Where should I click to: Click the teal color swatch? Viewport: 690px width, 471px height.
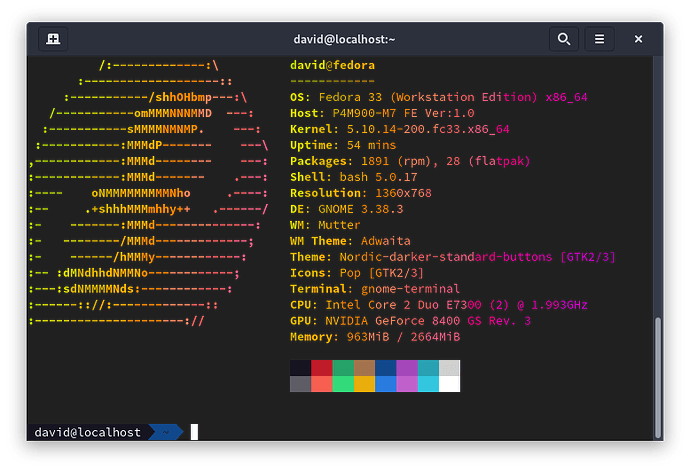point(428,368)
